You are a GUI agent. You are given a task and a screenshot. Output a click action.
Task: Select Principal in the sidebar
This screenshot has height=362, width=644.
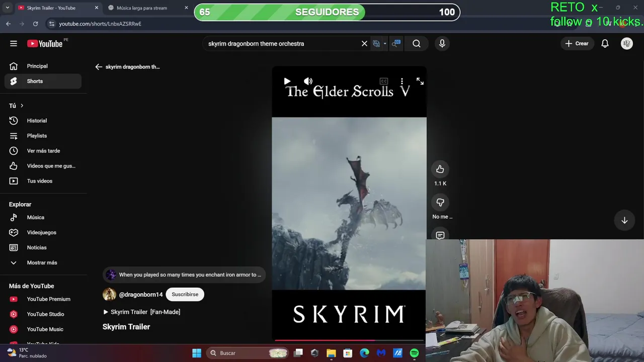point(43,66)
